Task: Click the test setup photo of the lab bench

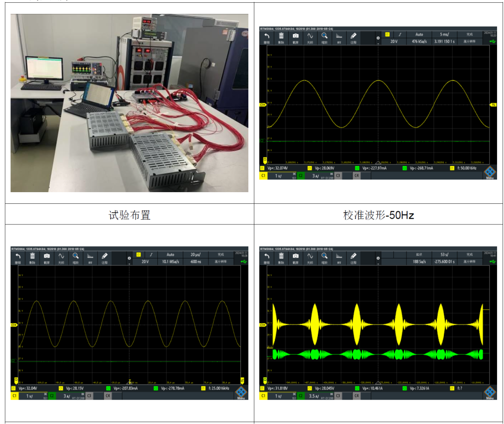Action: [x=129, y=103]
